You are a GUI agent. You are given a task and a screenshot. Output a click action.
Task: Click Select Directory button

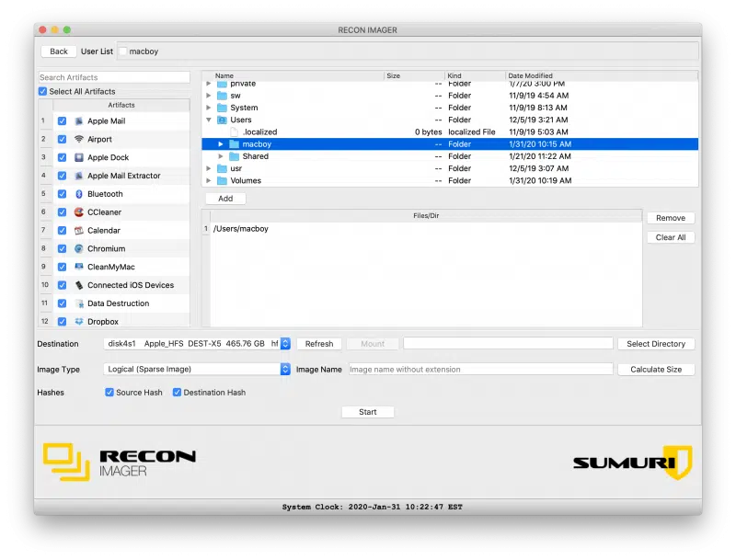(656, 344)
